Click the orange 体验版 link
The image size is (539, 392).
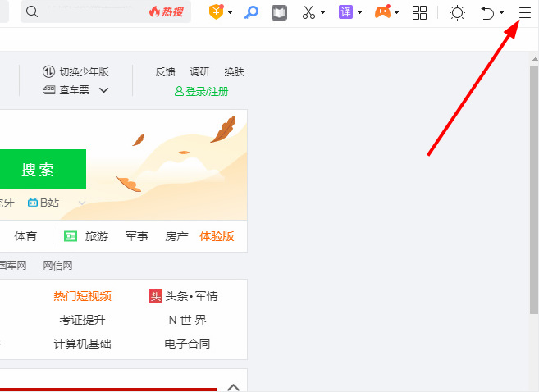tap(217, 236)
